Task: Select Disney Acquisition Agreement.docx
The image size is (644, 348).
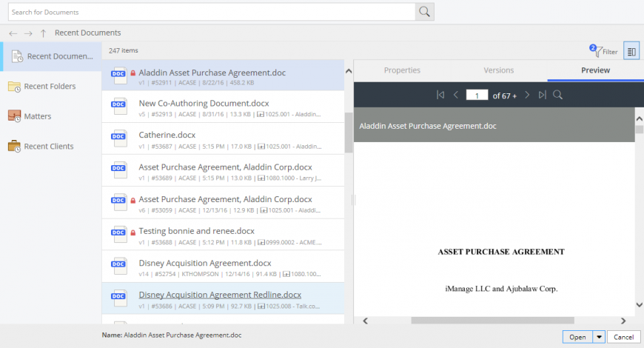Action: [223, 267]
